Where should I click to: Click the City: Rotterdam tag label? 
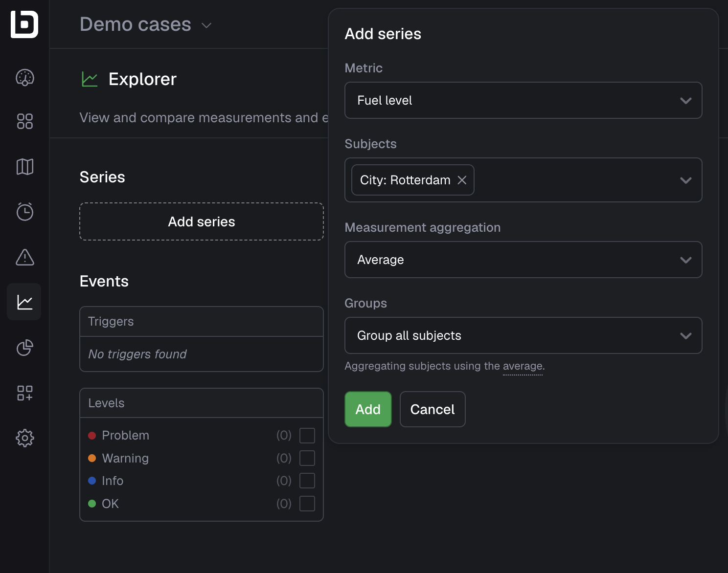[x=405, y=180]
